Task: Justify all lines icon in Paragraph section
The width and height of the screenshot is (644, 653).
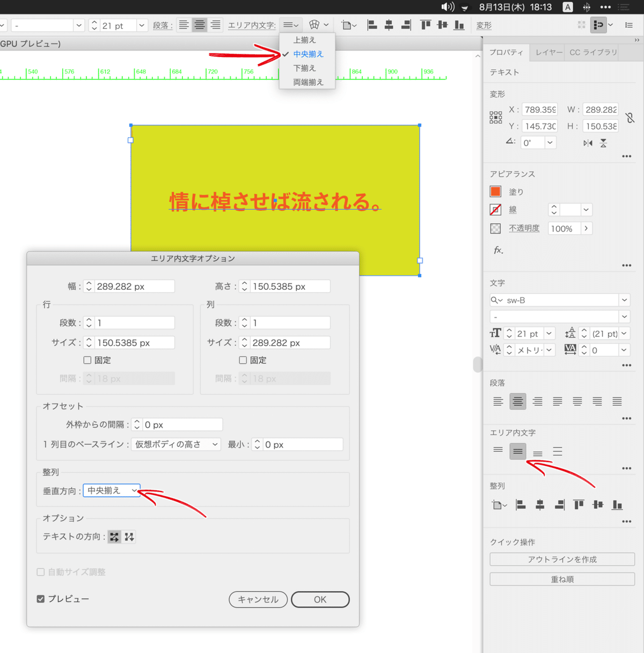Action: click(617, 401)
